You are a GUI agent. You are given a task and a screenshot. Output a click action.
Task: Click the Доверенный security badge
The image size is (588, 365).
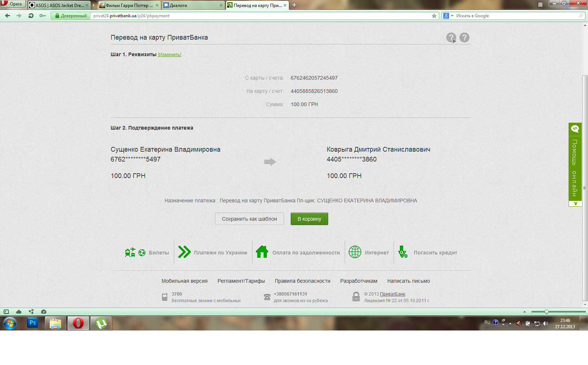71,16
